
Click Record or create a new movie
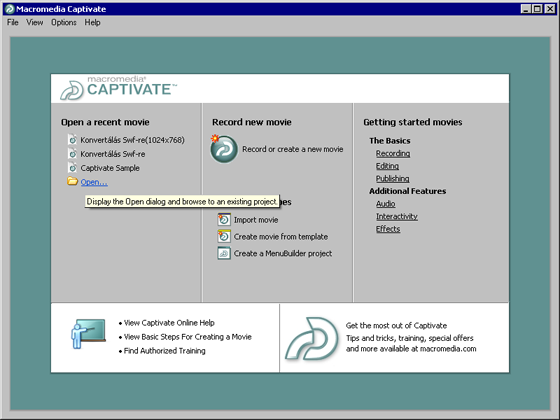[x=292, y=149]
